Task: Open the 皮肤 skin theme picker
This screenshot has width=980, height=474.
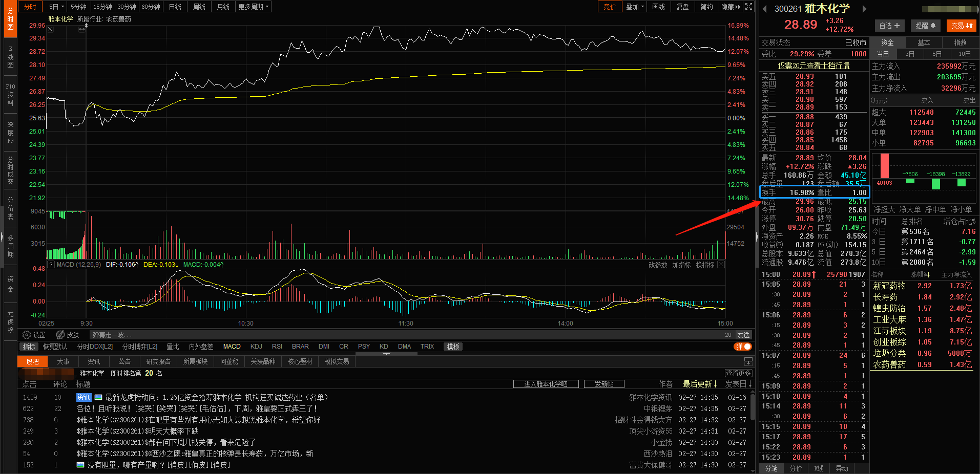Action: coord(68,335)
